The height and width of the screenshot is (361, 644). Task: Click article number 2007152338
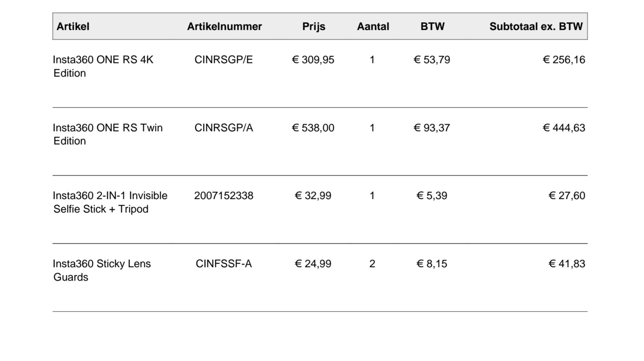pos(223,196)
